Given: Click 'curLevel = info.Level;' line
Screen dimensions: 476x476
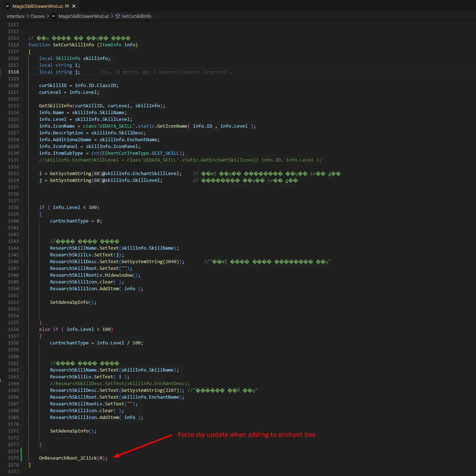Looking at the screenshot, I should click(69, 92).
